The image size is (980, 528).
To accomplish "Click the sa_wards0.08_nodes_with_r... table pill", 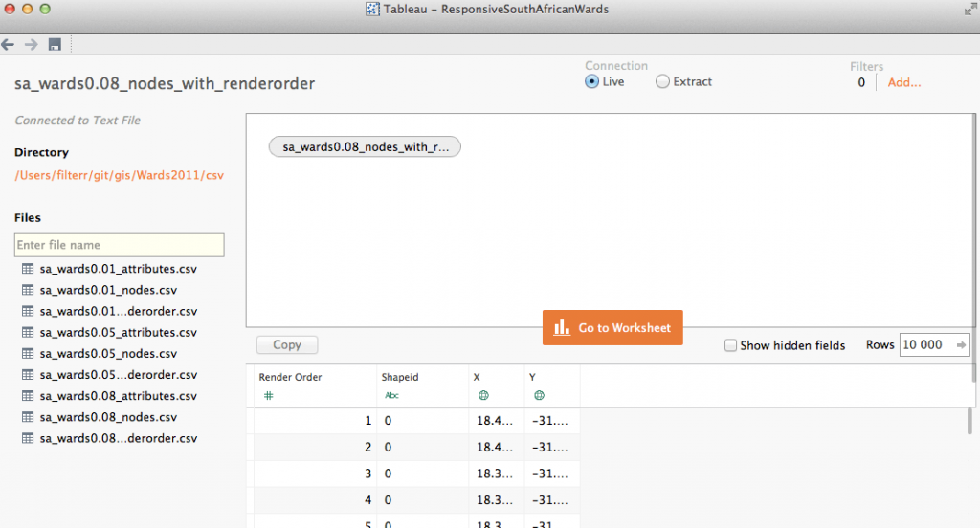I will tap(365, 147).
